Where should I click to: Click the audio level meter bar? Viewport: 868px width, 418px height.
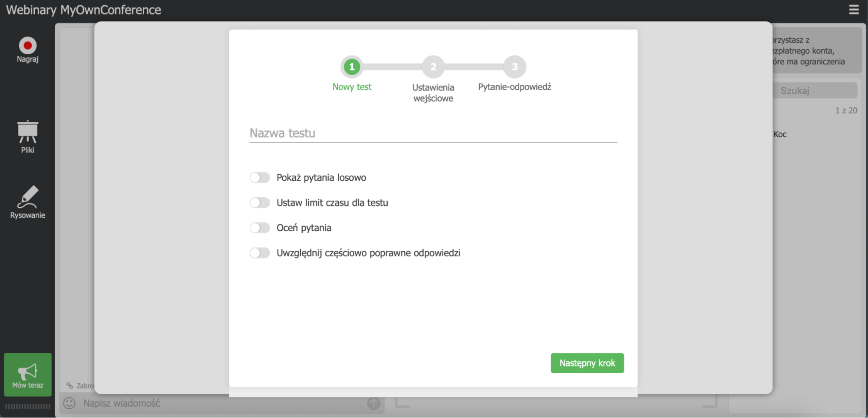point(27,406)
